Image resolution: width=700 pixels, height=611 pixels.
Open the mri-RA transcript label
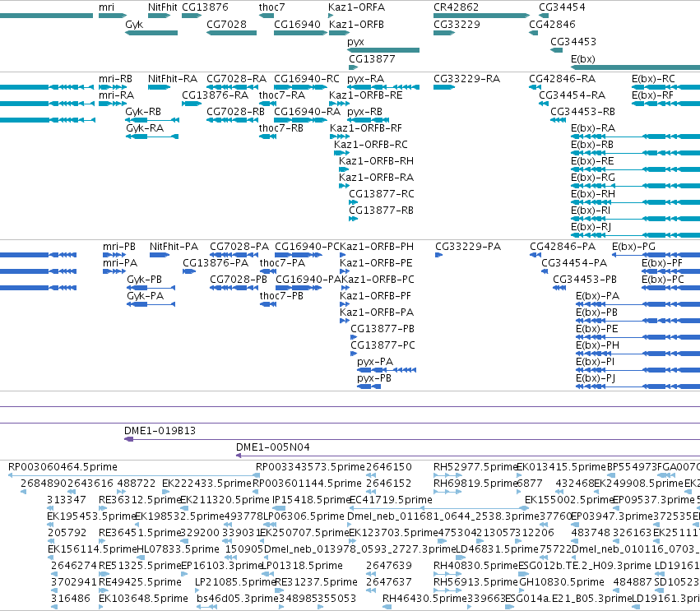(116, 95)
